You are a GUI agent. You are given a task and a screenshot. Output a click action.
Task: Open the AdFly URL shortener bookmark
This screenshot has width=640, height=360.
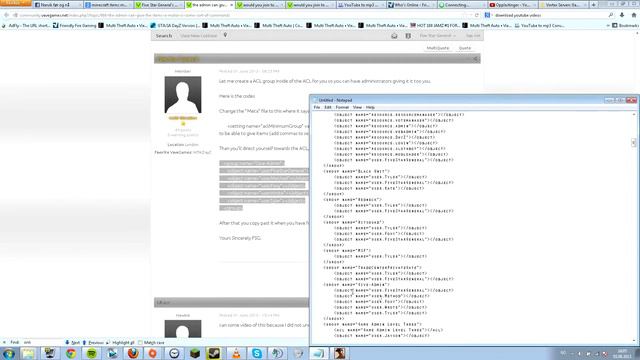click(x=26, y=25)
